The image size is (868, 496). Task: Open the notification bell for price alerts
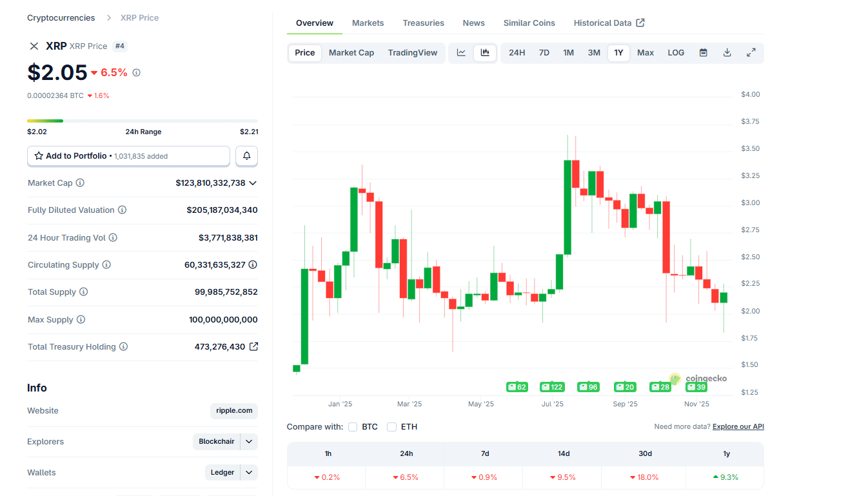coord(246,156)
